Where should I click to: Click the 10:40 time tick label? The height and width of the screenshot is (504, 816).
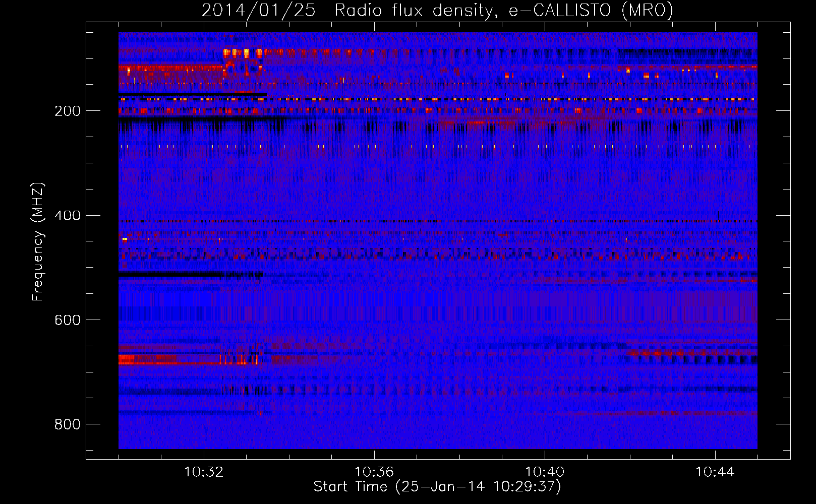click(x=545, y=472)
